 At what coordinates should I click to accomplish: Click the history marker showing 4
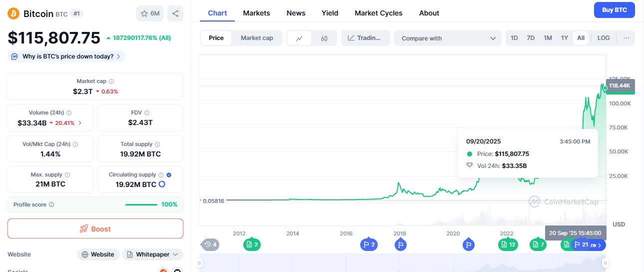point(210,244)
